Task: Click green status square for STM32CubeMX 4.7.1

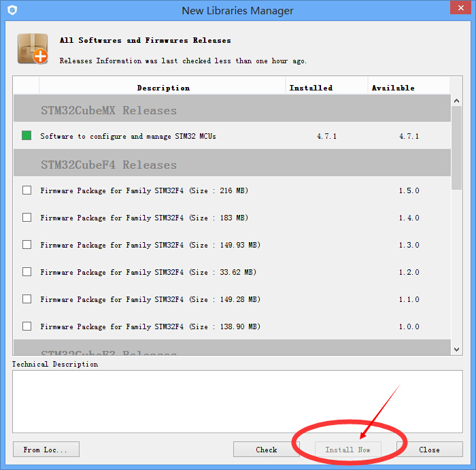Action: click(x=27, y=135)
